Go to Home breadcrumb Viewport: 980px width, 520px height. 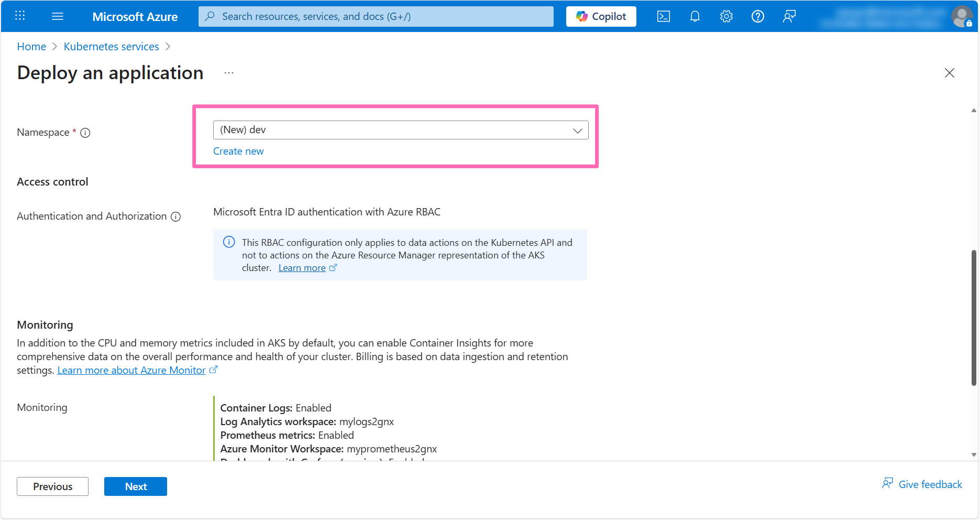tap(31, 47)
